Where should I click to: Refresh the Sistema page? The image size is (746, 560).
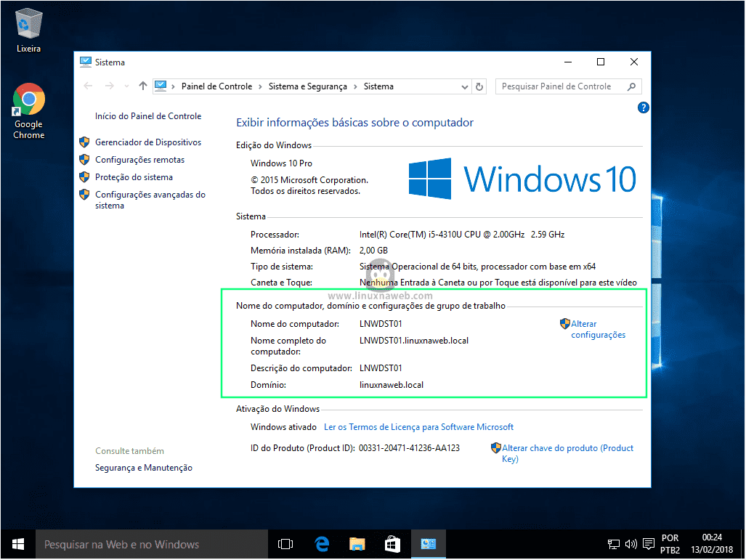pos(479,86)
